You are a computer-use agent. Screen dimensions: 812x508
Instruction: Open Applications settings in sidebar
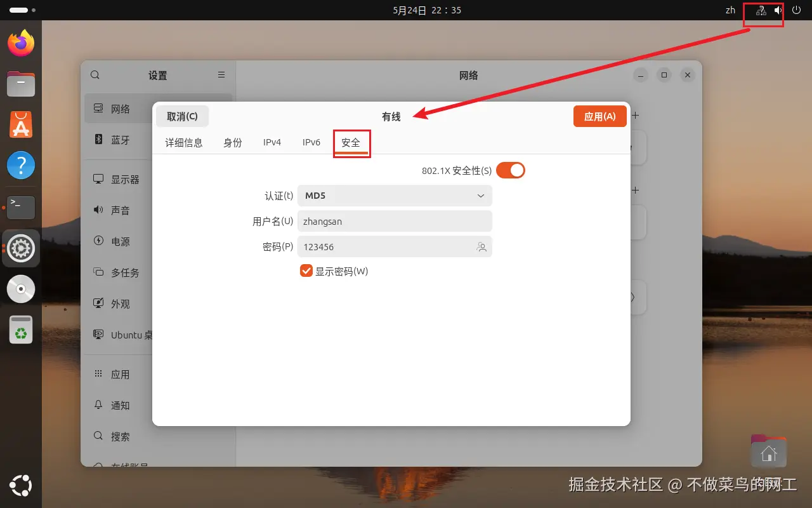click(118, 375)
